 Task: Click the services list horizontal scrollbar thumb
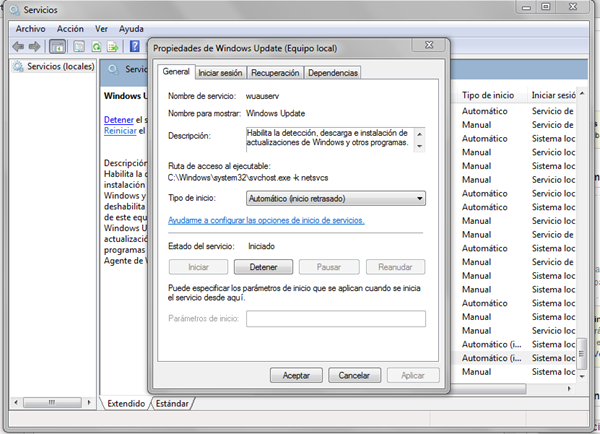pos(488,389)
